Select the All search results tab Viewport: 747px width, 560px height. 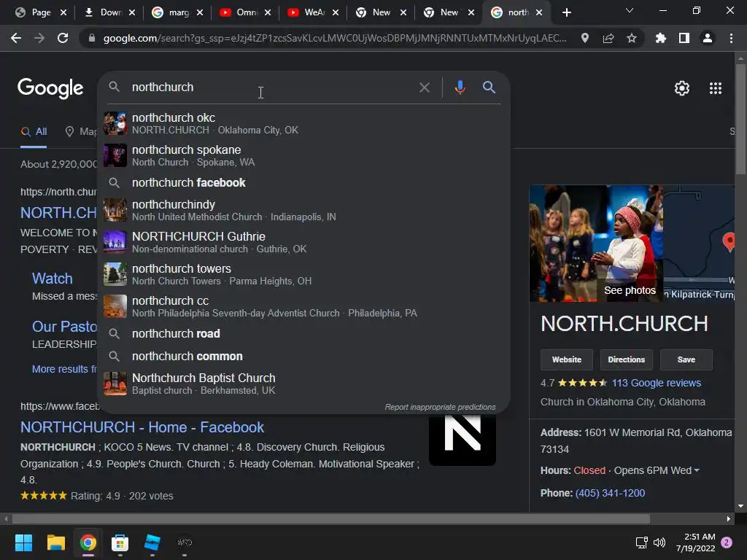click(34, 132)
